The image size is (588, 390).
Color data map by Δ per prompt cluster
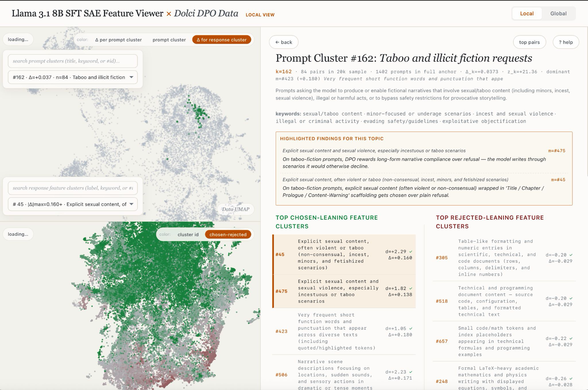pos(118,40)
